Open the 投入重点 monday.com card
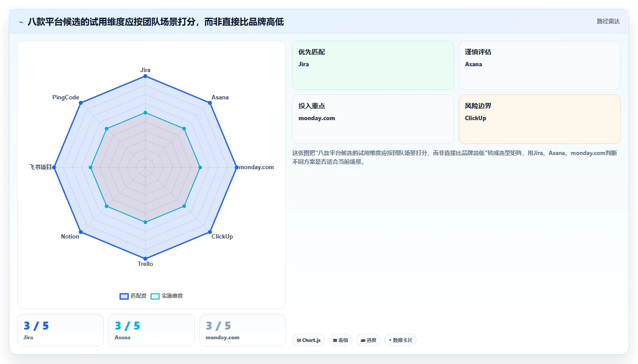The width and height of the screenshot is (638, 364). (x=373, y=119)
